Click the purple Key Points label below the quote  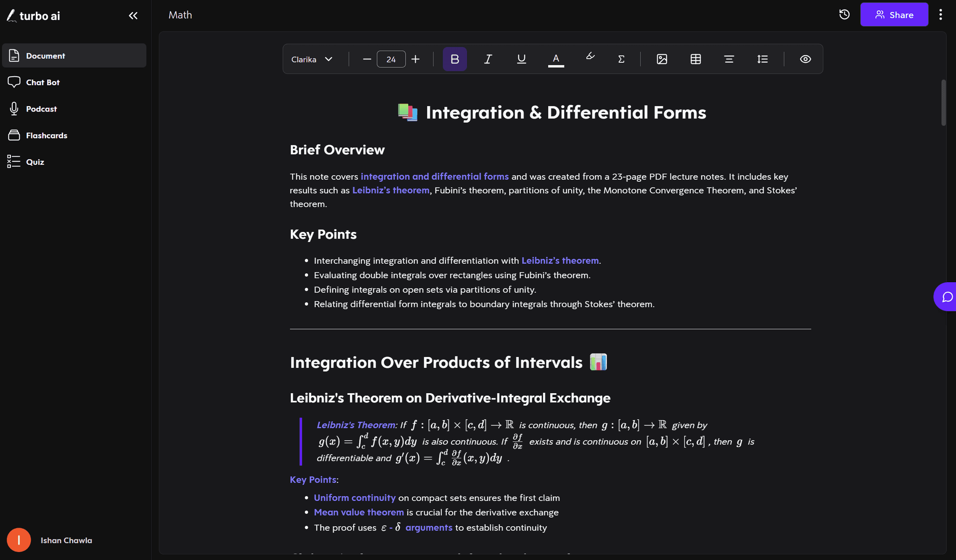tap(313, 480)
